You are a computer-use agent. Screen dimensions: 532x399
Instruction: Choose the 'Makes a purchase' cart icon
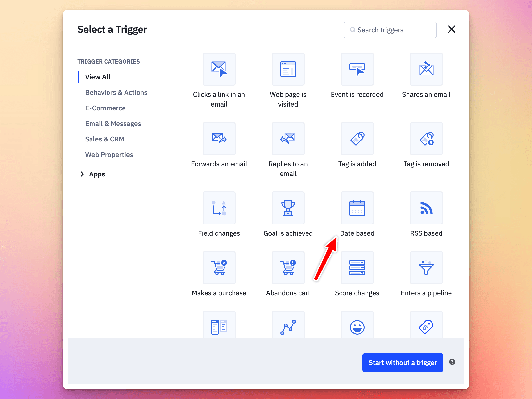(x=219, y=268)
